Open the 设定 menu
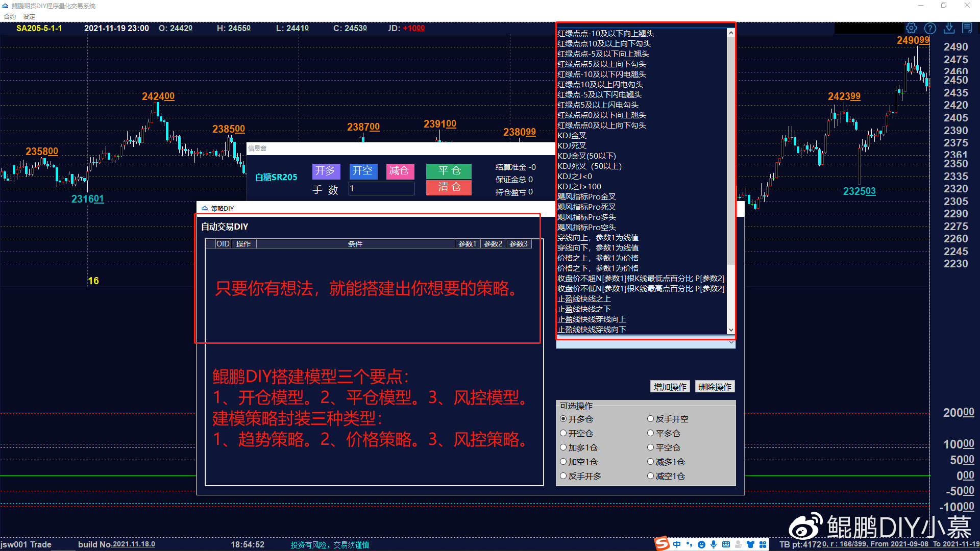 [29, 16]
